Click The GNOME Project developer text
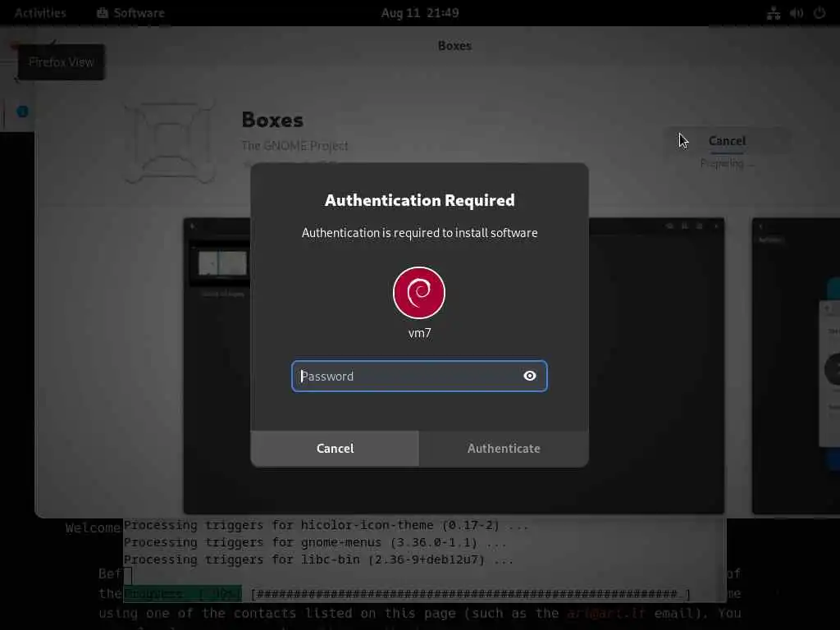The image size is (840, 630). point(294,146)
